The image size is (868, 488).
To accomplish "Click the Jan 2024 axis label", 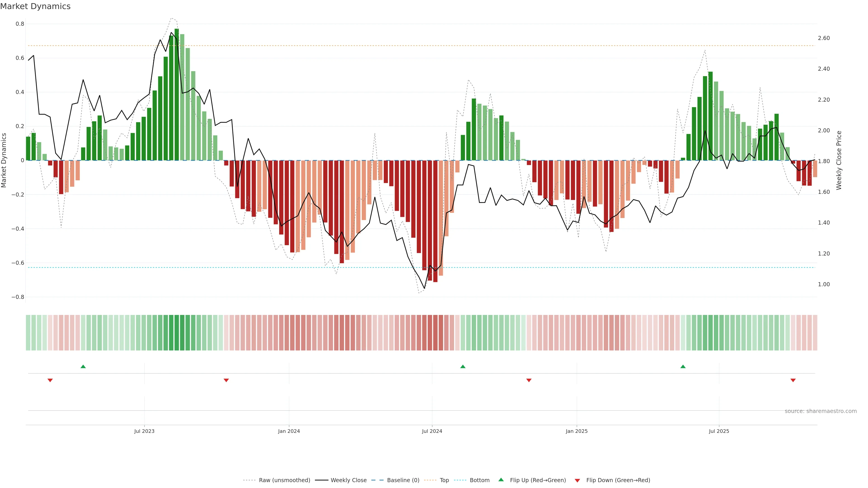I will (x=289, y=431).
